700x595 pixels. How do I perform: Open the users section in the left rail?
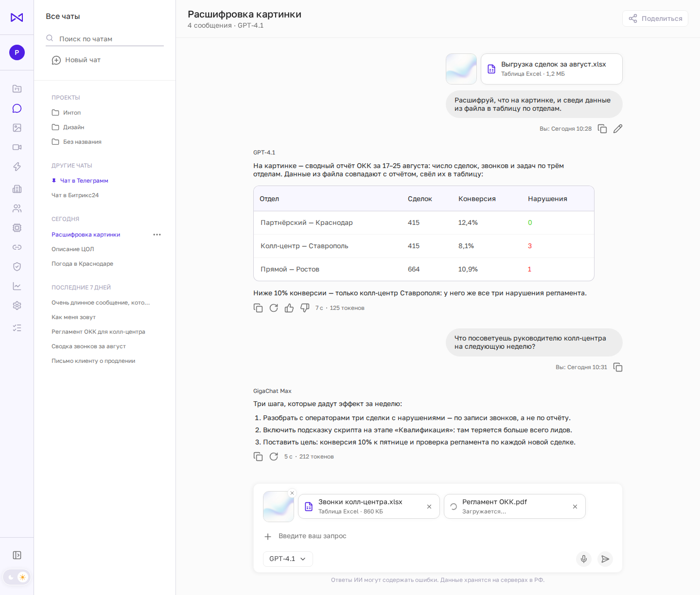pyautogui.click(x=17, y=208)
